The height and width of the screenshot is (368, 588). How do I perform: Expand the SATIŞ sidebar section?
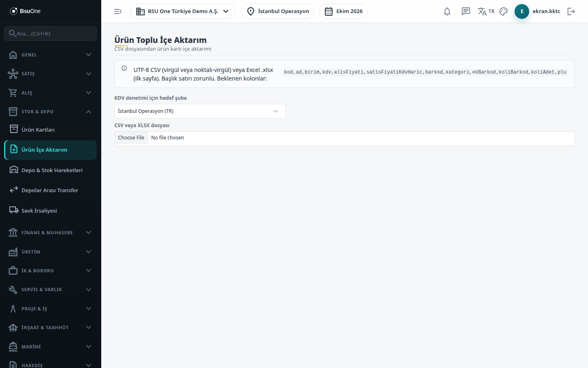point(50,74)
